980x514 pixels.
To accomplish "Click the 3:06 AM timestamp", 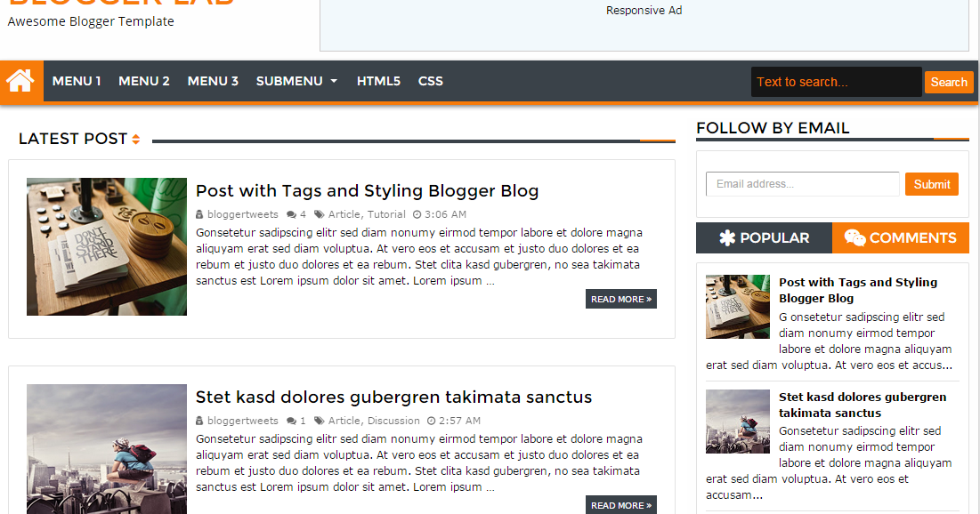I will (x=445, y=214).
